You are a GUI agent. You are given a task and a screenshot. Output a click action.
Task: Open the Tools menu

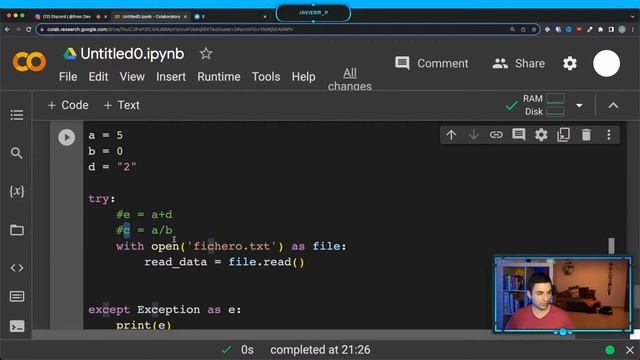(266, 77)
